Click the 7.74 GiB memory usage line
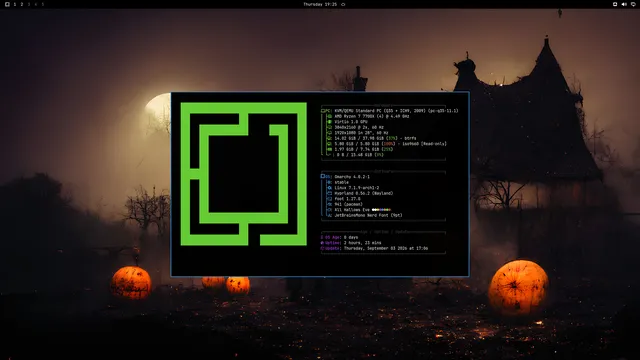 (x=364, y=149)
